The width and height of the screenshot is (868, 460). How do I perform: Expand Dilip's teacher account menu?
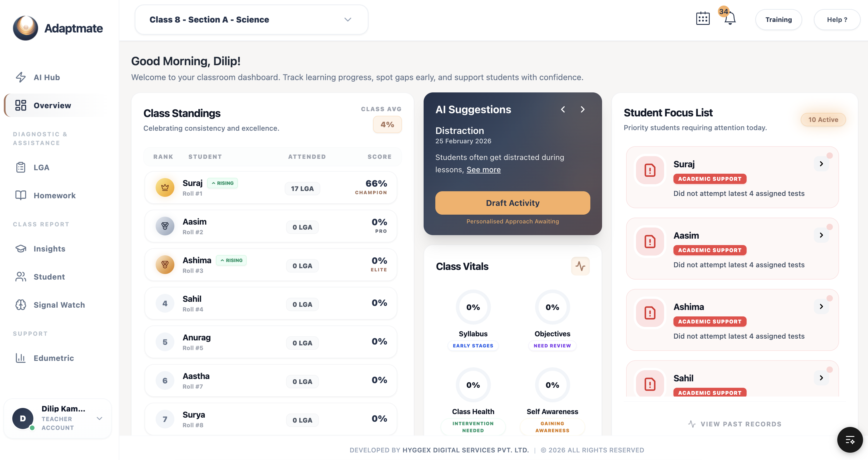point(99,418)
